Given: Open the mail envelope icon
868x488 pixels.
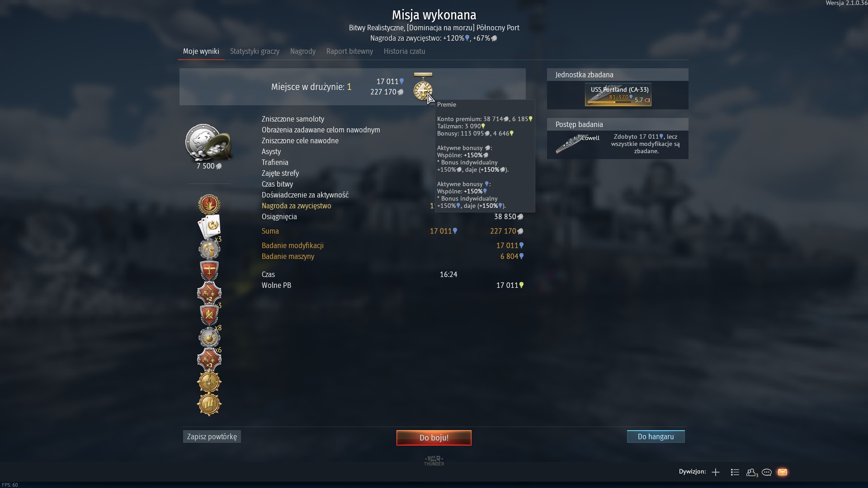Looking at the screenshot, I should (783, 472).
